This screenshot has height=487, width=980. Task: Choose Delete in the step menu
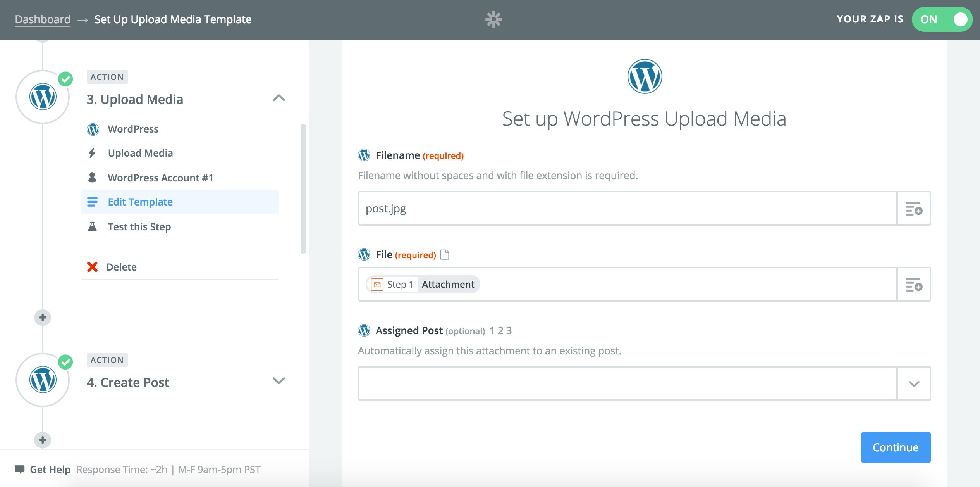(180, 267)
